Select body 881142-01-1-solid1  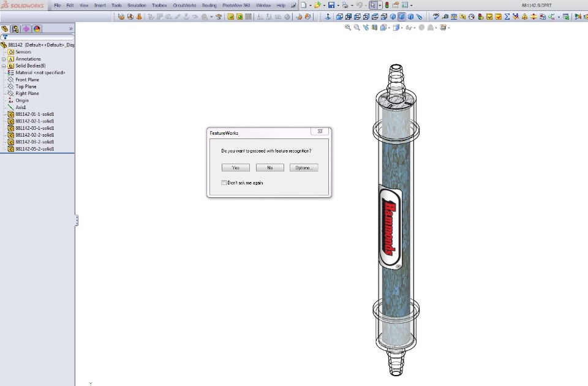point(34,114)
